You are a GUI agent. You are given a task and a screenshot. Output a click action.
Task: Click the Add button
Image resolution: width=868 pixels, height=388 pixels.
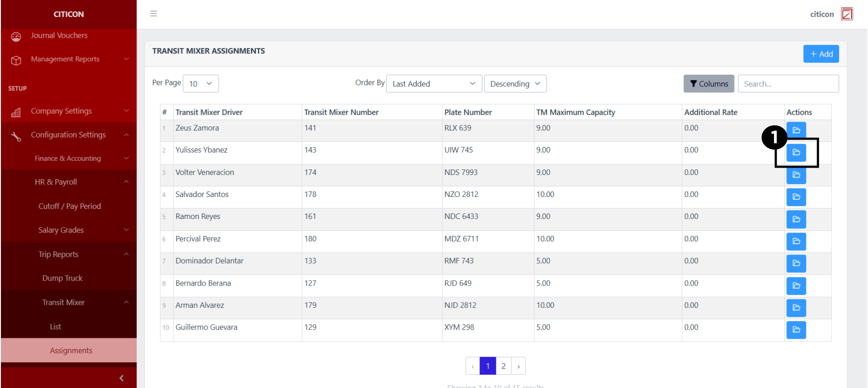pos(821,54)
